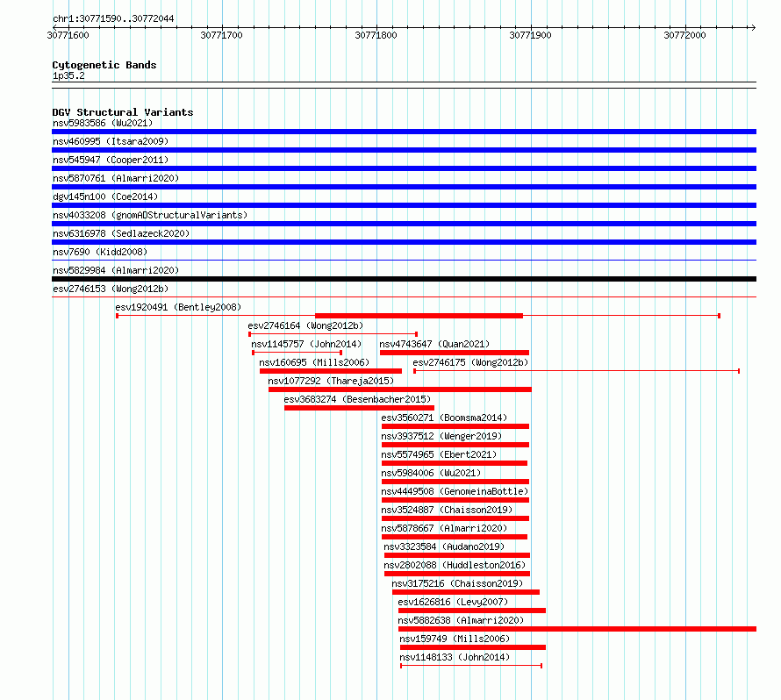The height and width of the screenshot is (700, 781).
Task: Select nsv4449508 (GenomeinaBottle) label
Action: (455, 491)
